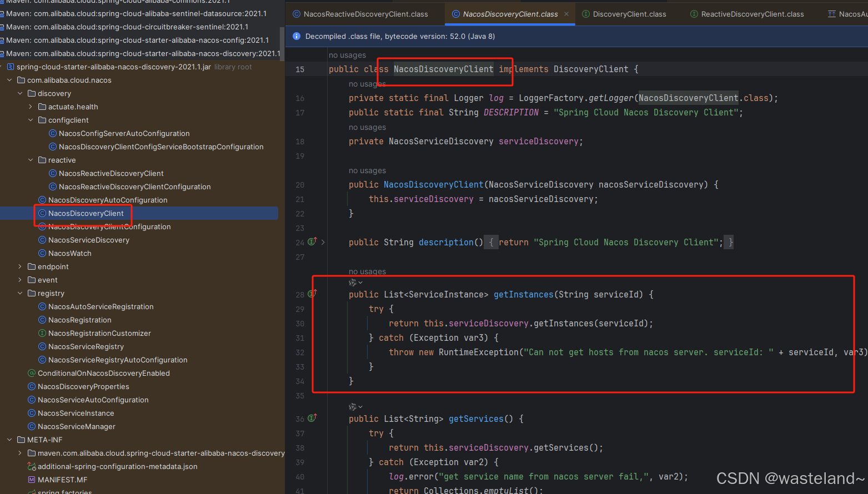Click the class icon of NacosDiscoveryProperties
This screenshot has width=868, height=494.
32,386
